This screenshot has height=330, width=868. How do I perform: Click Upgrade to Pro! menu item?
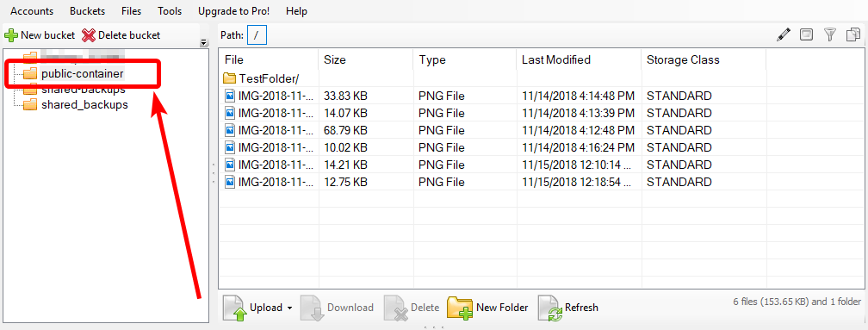click(x=233, y=11)
